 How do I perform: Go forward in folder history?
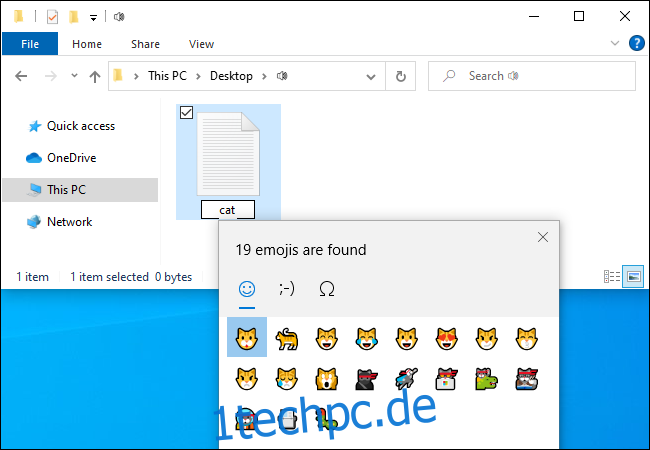point(51,76)
